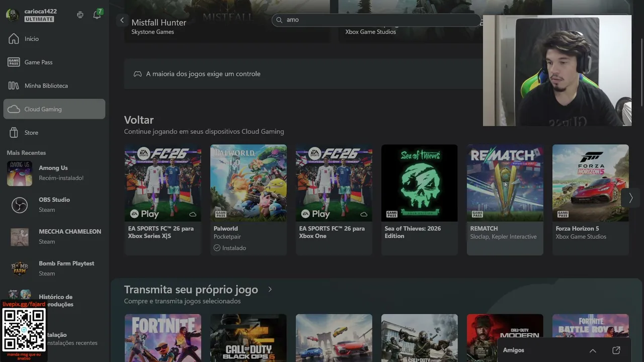Click the "A maioria dos jogos exige um controle" notice
This screenshot has width=644, height=362.
point(303,74)
